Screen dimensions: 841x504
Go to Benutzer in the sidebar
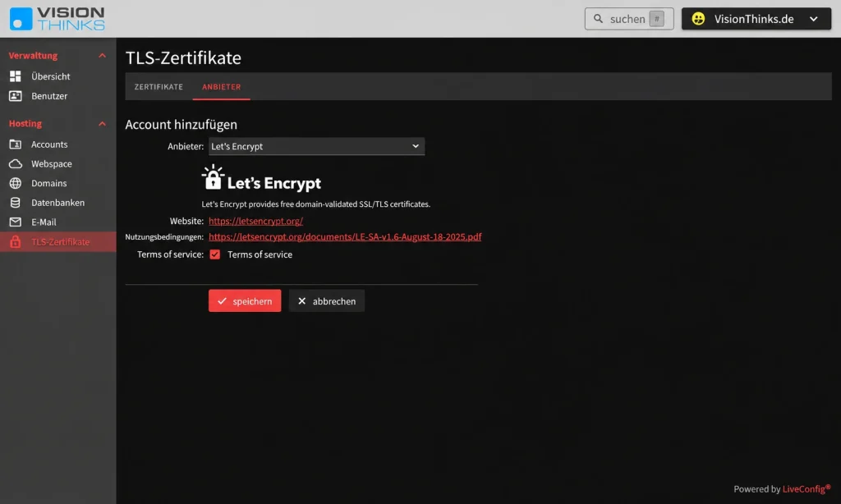(x=58, y=96)
